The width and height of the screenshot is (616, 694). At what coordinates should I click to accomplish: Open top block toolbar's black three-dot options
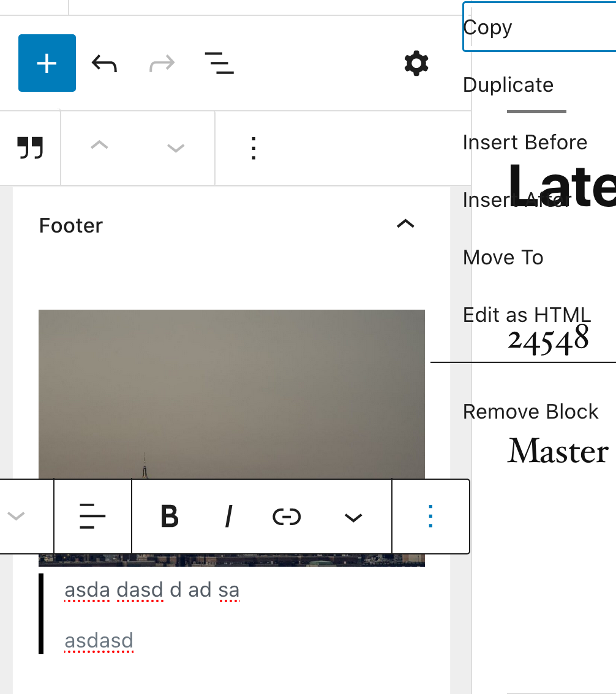pyautogui.click(x=254, y=148)
